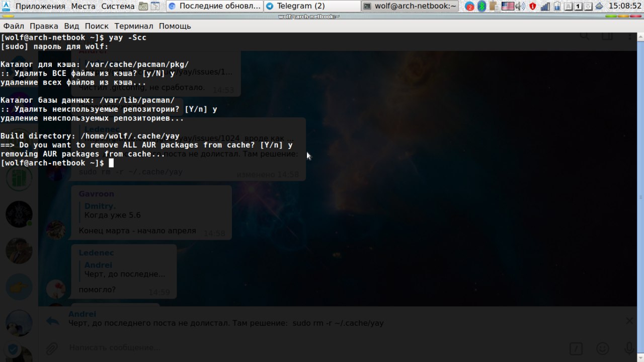Select the wolf@arch-netbook taskbar button
This screenshot has width=644, height=362.
[410, 6]
